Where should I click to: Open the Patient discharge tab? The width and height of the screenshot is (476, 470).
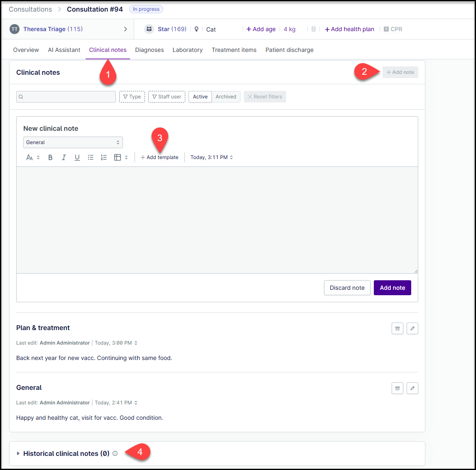290,50
